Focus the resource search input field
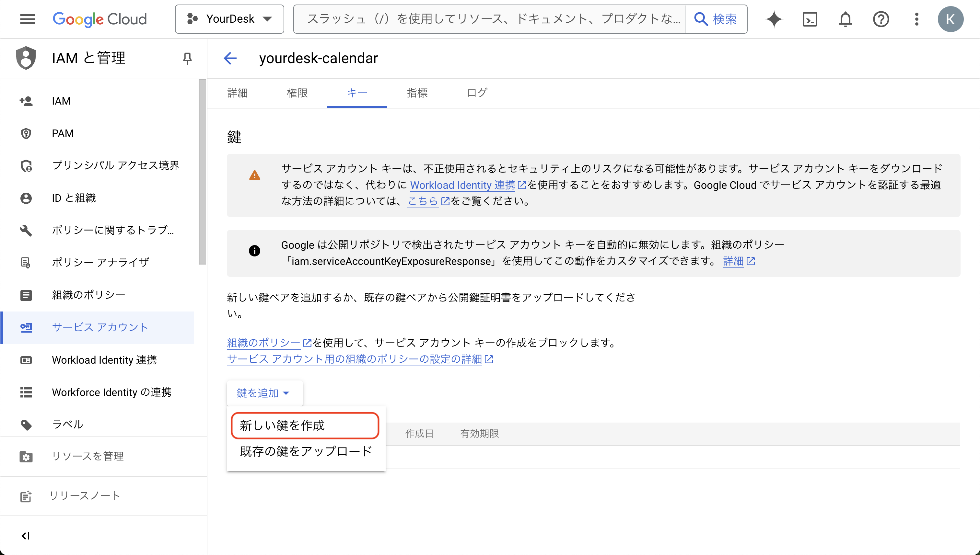The image size is (980, 555). (489, 19)
